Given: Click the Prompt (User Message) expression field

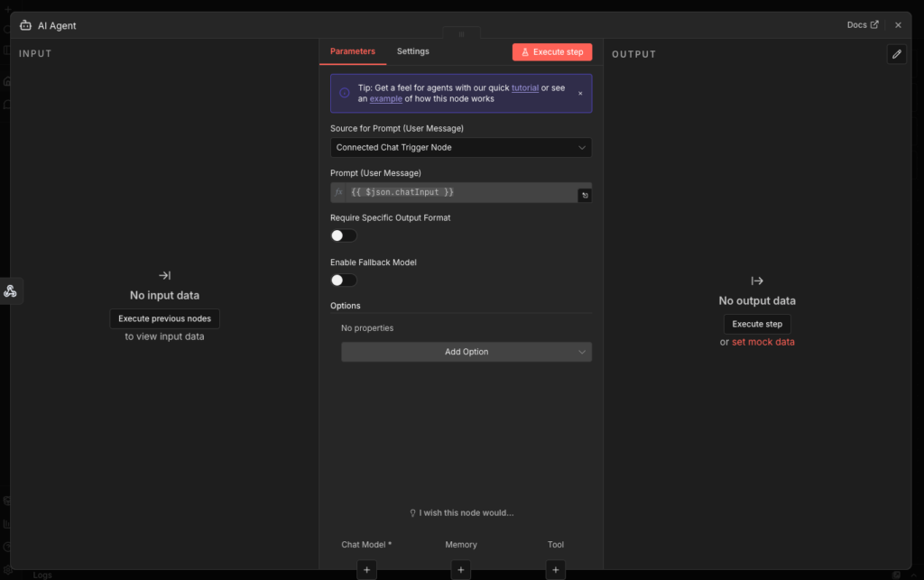Looking at the screenshot, I should point(460,192).
